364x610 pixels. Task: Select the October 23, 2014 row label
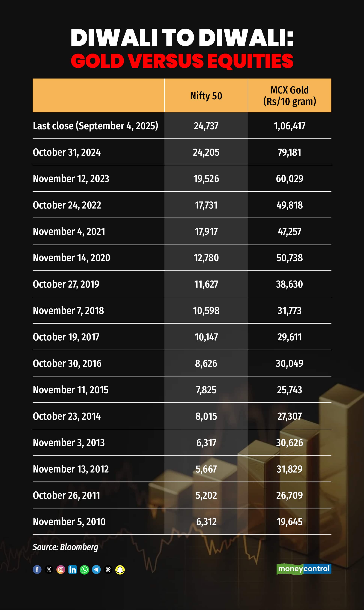click(x=67, y=416)
